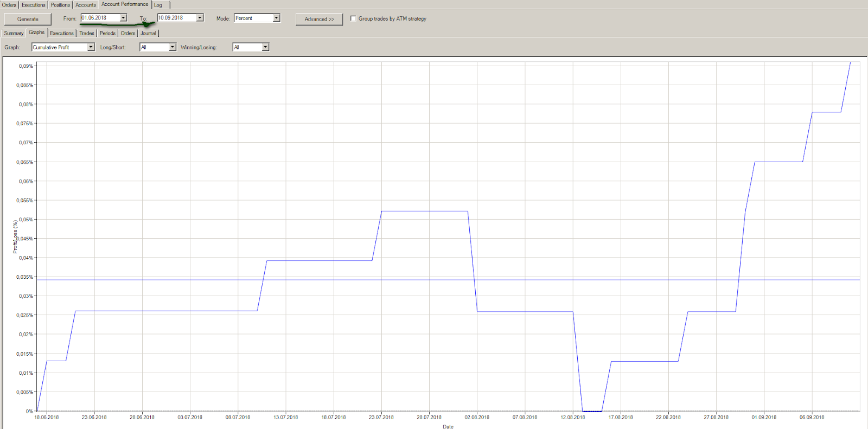Click the 18.06.2018 date label

(47, 417)
